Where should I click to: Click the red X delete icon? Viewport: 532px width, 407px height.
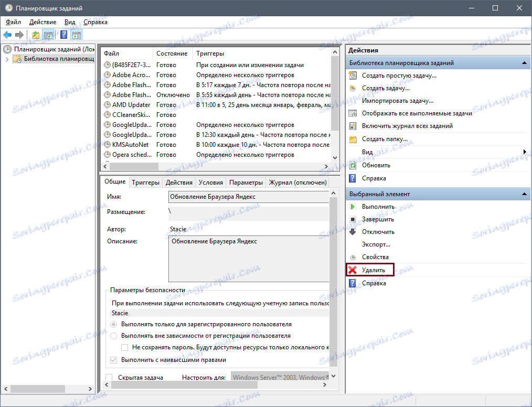(353, 270)
